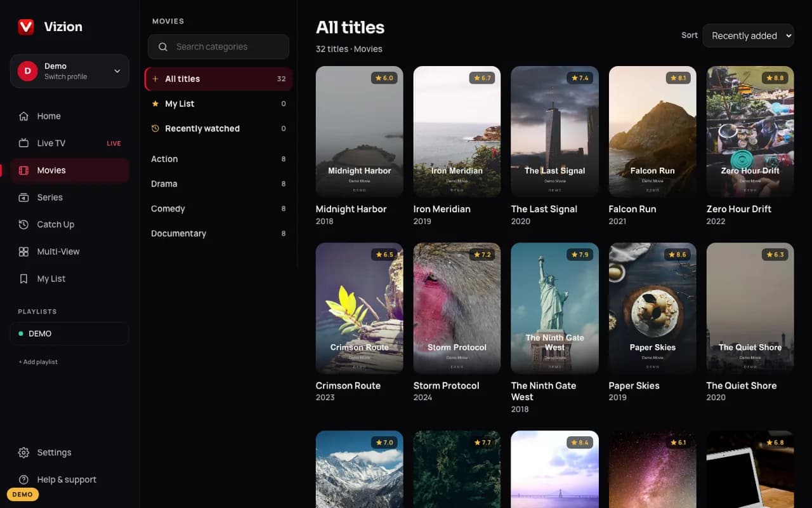Select the Action category
Screen dimensions: 812x508
pyautogui.click(x=218, y=159)
